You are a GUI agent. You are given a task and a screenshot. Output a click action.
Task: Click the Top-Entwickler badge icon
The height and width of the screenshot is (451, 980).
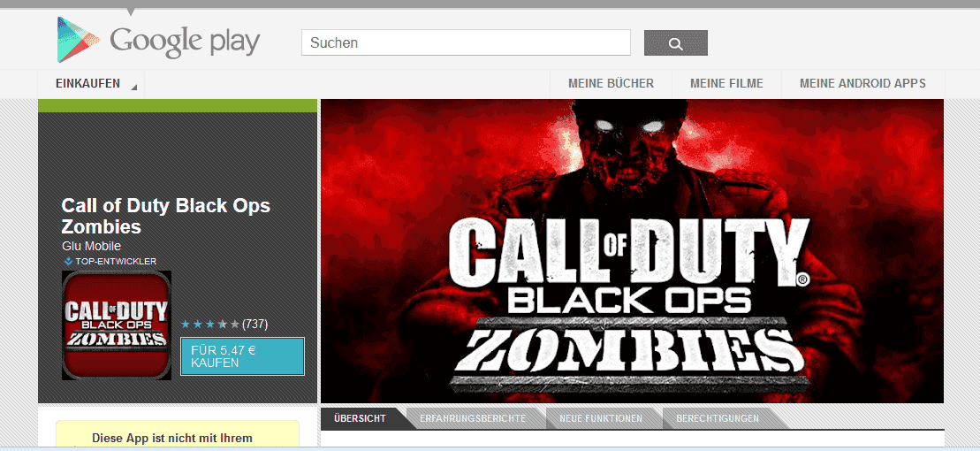tap(68, 262)
